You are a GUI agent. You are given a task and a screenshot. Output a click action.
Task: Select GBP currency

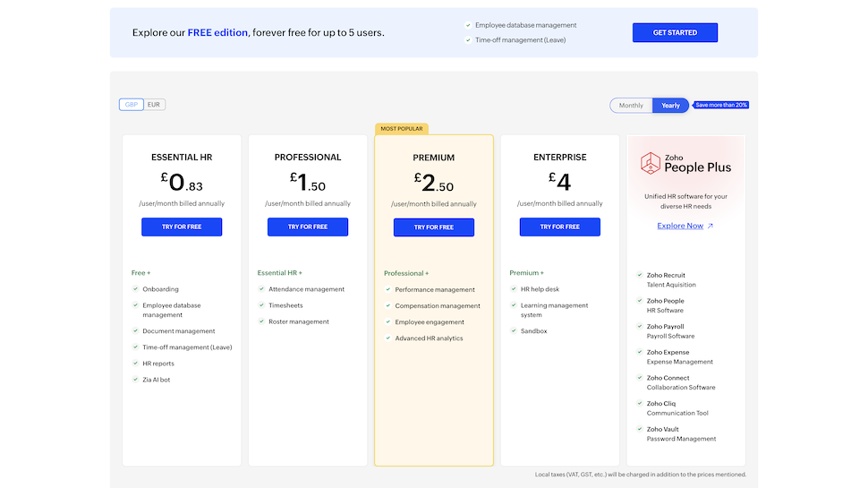[132, 105]
